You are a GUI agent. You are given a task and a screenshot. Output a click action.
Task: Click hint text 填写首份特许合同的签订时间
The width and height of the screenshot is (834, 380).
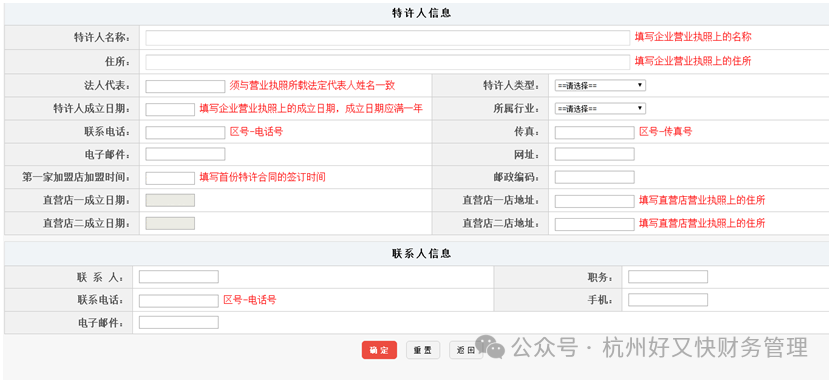coord(262,177)
